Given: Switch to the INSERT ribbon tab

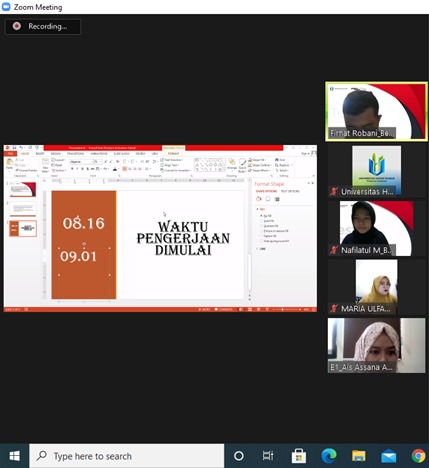Looking at the screenshot, I should click(x=40, y=154).
